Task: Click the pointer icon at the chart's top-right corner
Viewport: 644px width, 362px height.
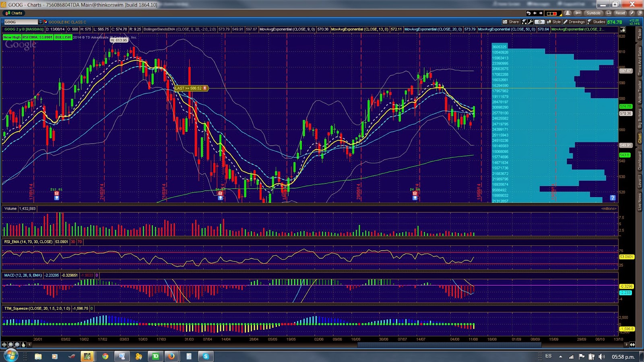Action: (623, 29)
